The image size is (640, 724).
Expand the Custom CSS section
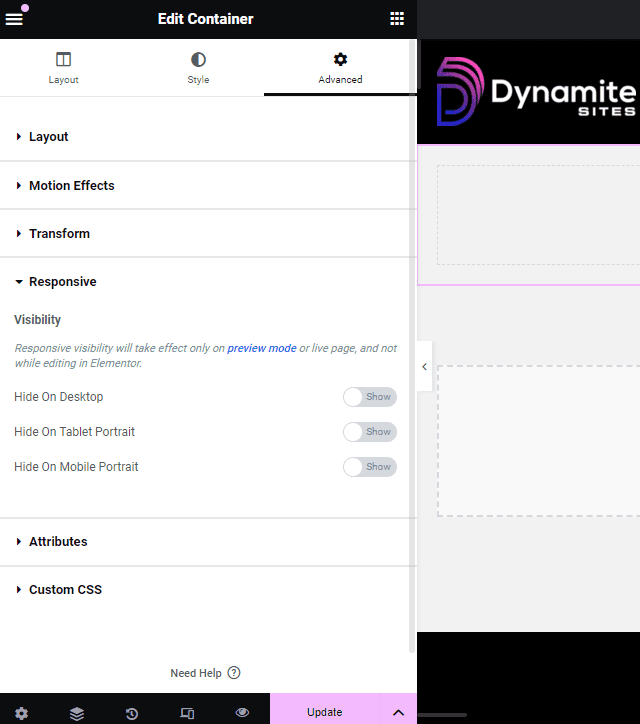65,590
